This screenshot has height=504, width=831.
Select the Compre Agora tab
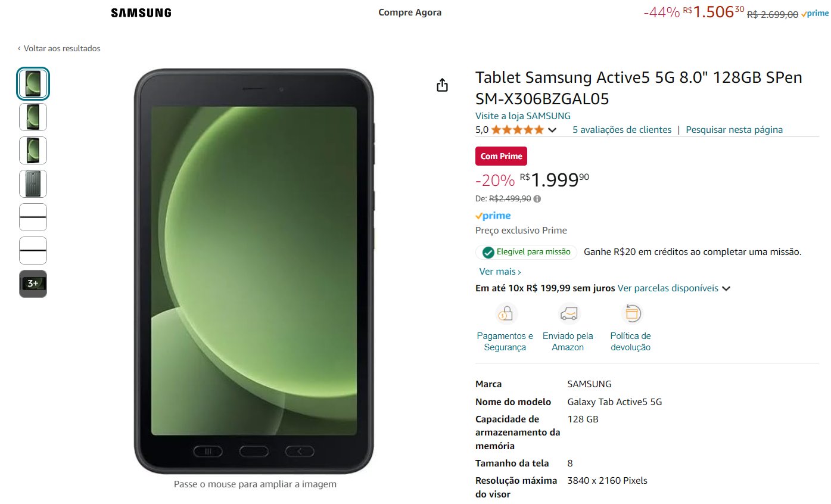click(x=410, y=13)
